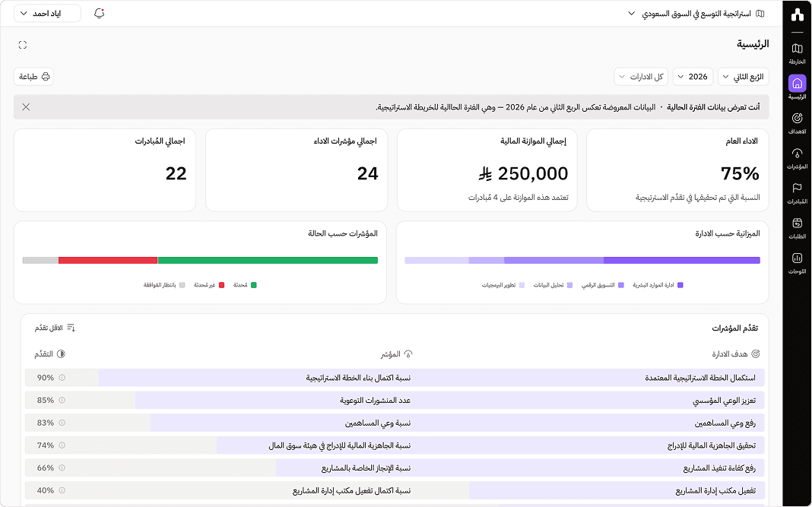
Task: Open المؤشرات indicators section in sidebar
Action: [797, 158]
